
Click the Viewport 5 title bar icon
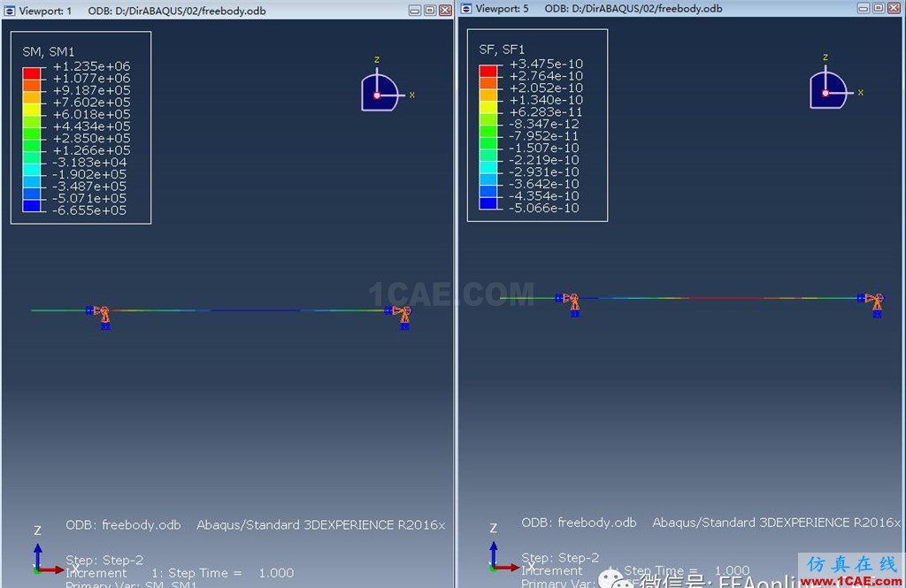[465, 8]
